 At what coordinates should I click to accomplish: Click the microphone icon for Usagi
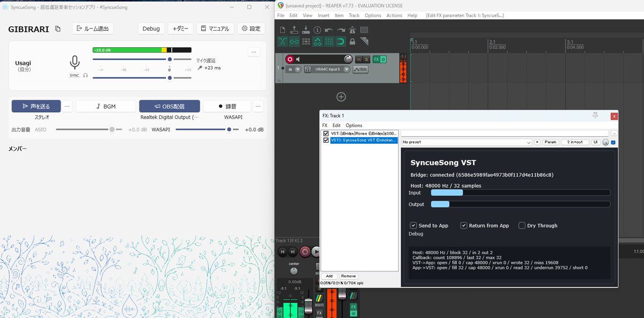(x=75, y=63)
